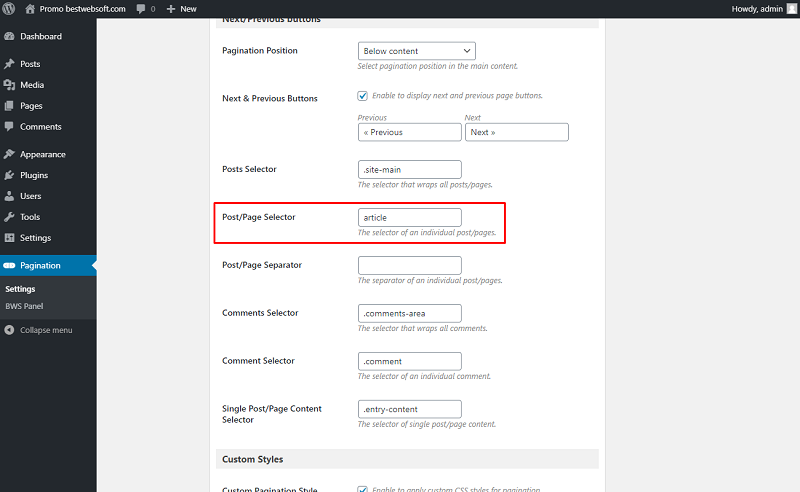Click Promo bestwebsoft.com site name
800x492 pixels.
pyautogui.click(x=83, y=9)
